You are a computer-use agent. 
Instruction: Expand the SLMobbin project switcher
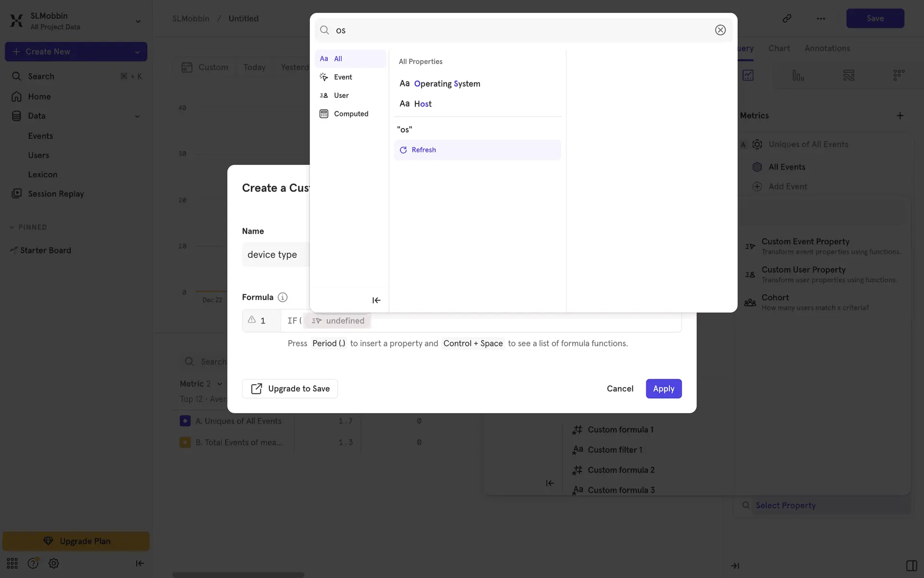pos(138,21)
